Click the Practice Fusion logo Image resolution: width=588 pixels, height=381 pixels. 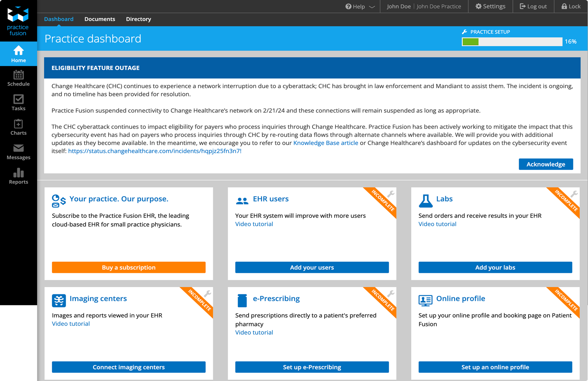click(18, 21)
